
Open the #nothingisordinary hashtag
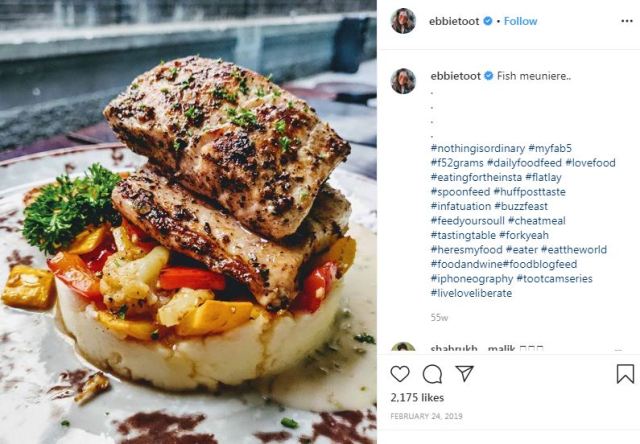click(x=478, y=148)
